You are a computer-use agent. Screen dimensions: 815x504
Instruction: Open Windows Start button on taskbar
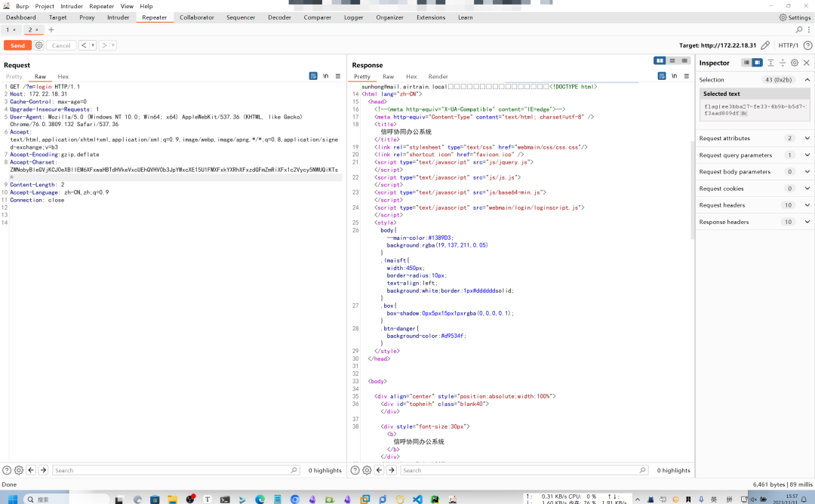click(13, 499)
